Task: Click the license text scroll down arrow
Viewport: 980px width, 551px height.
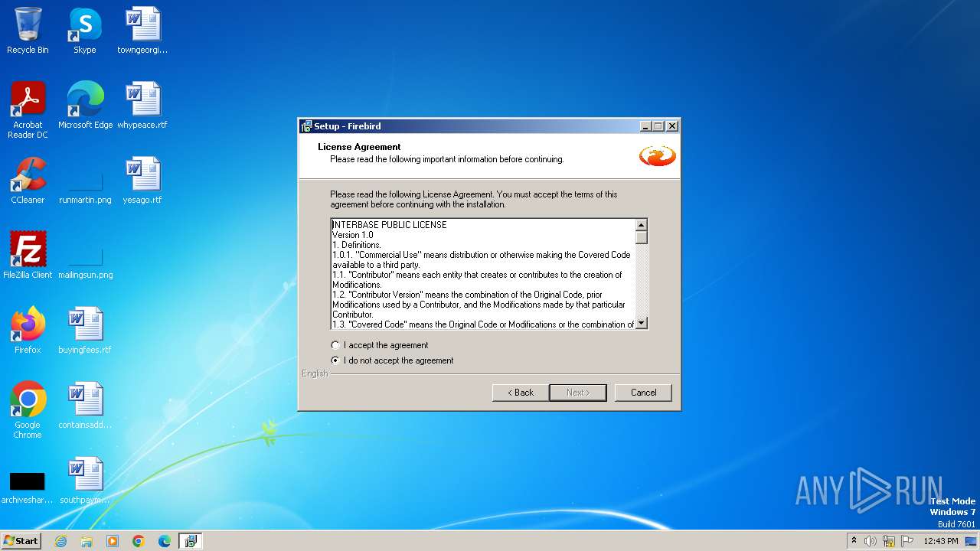Action: point(642,323)
